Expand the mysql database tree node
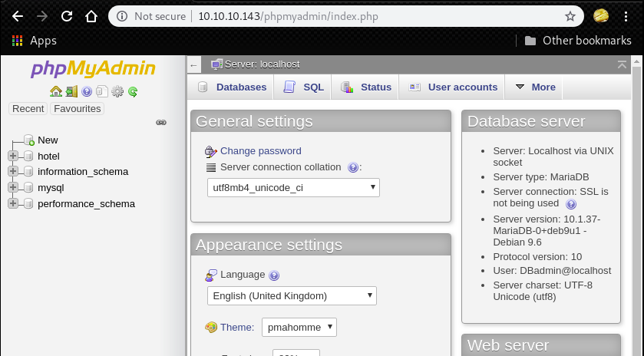 [13, 187]
